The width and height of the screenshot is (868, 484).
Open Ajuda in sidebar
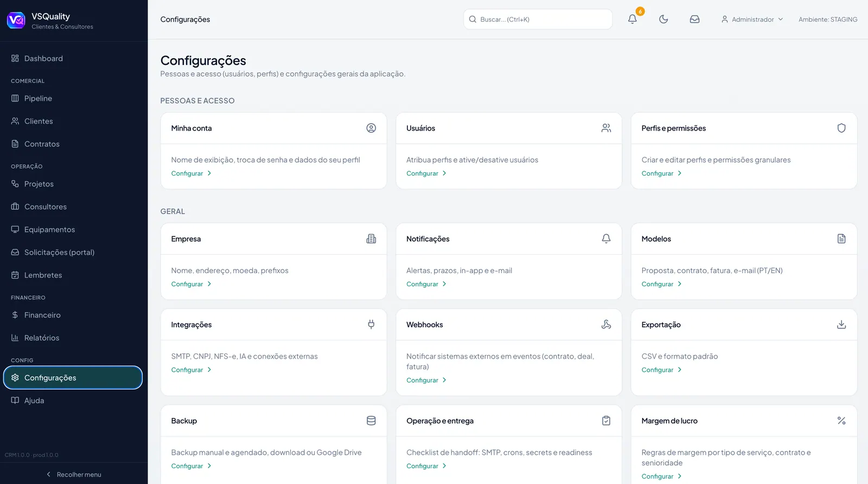coord(73,401)
